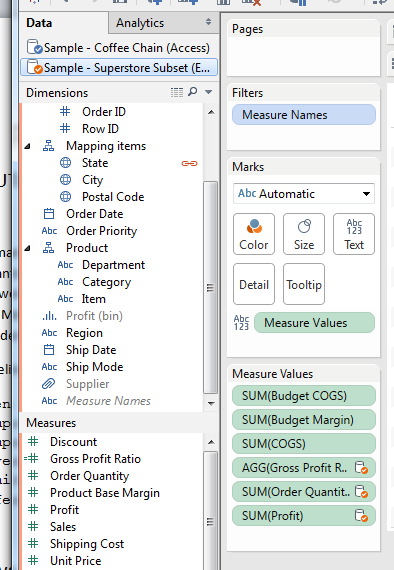The width and height of the screenshot is (394, 570).
Task: Click the Size marks card button
Action: click(x=304, y=234)
